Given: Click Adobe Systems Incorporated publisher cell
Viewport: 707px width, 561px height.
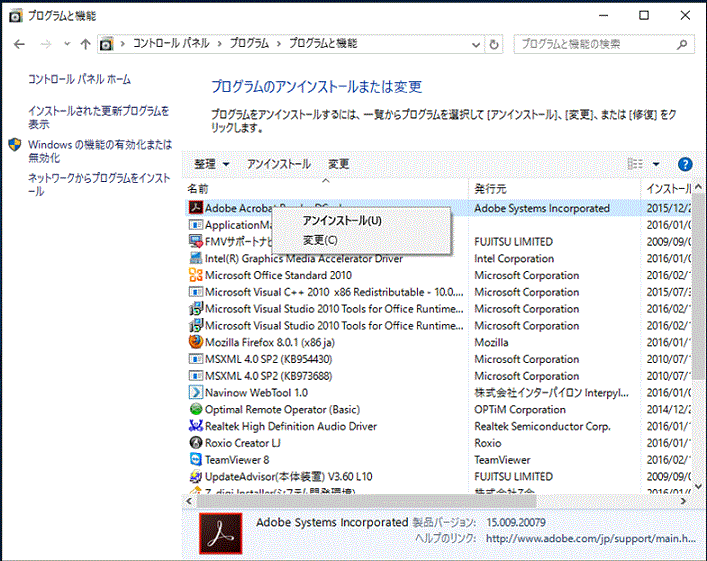Looking at the screenshot, I should pyautogui.click(x=542, y=208).
